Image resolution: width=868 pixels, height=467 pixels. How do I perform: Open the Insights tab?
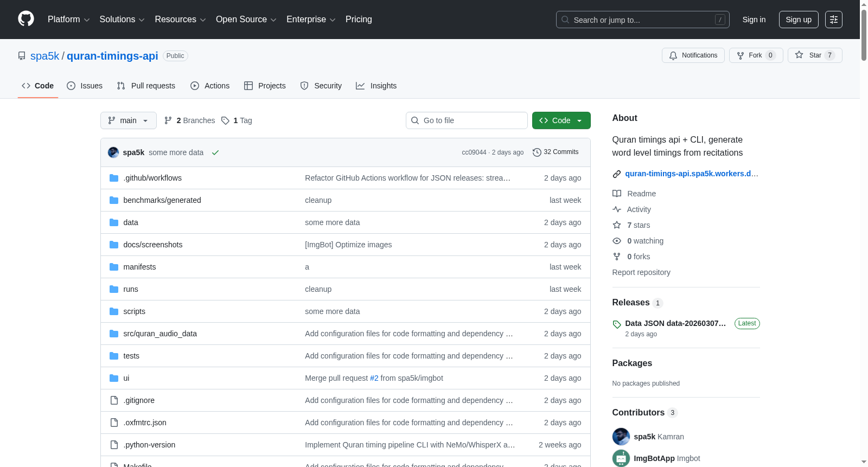click(x=376, y=86)
